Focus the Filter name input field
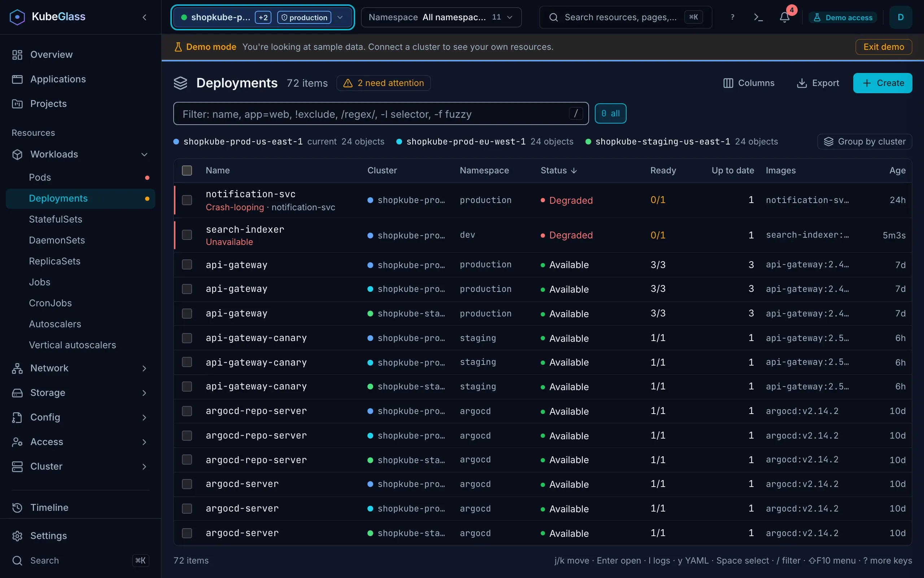 pyautogui.click(x=381, y=113)
